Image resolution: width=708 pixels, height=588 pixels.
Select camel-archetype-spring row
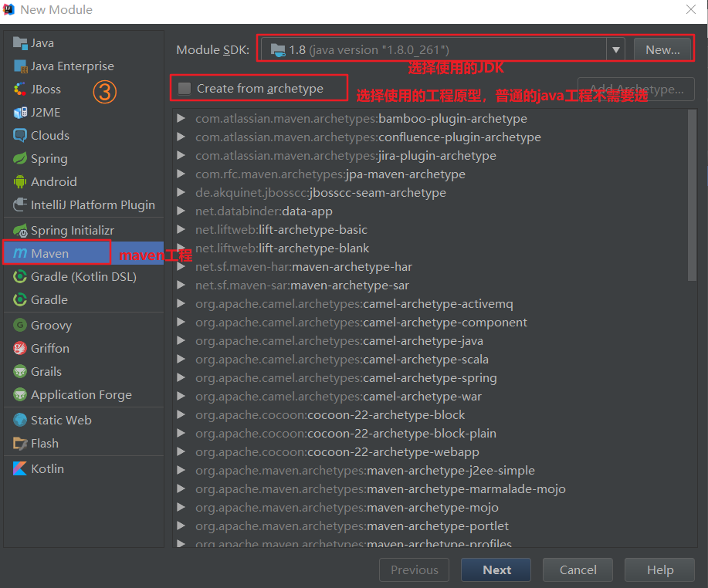[x=429, y=377]
